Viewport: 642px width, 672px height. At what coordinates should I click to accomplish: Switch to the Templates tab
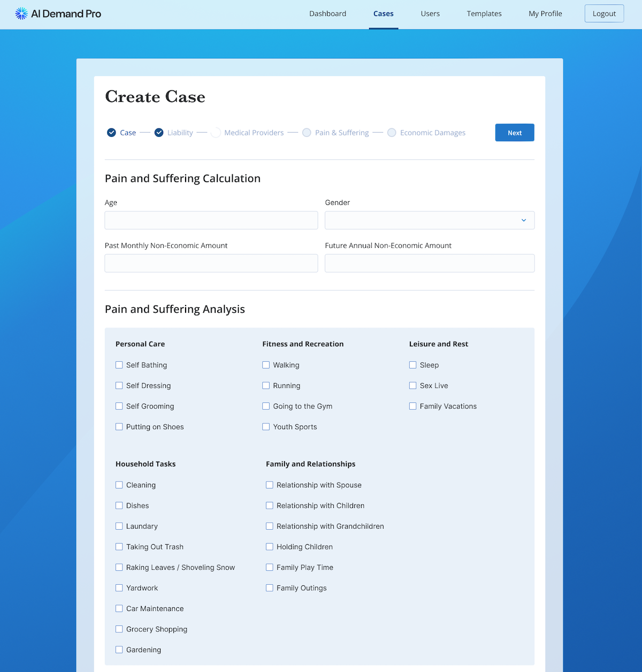484,14
